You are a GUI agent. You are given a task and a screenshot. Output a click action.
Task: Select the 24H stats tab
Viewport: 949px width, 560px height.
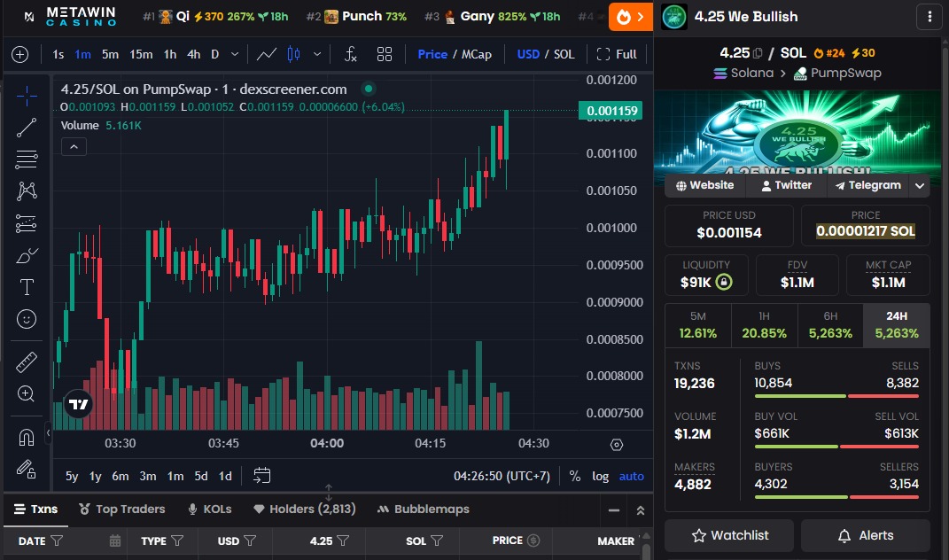point(897,325)
